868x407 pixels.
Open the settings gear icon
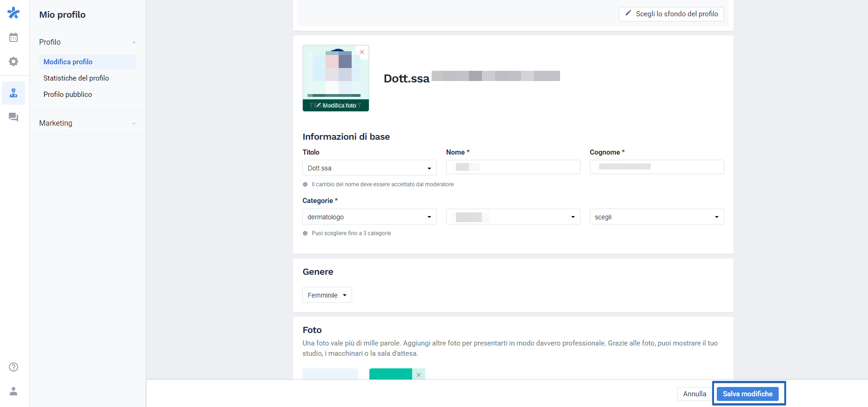[x=13, y=61]
